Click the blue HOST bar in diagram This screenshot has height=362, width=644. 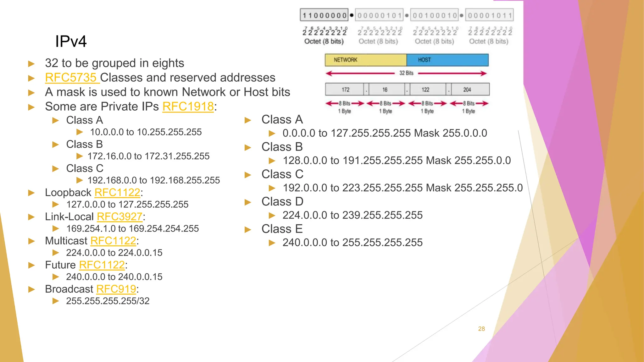[447, 60]
